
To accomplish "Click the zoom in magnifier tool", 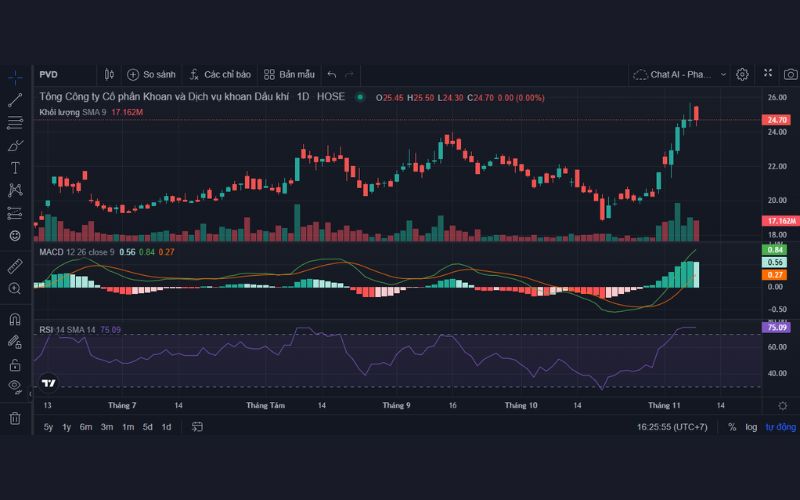I will pyautogui.click(x=15, y=289).
